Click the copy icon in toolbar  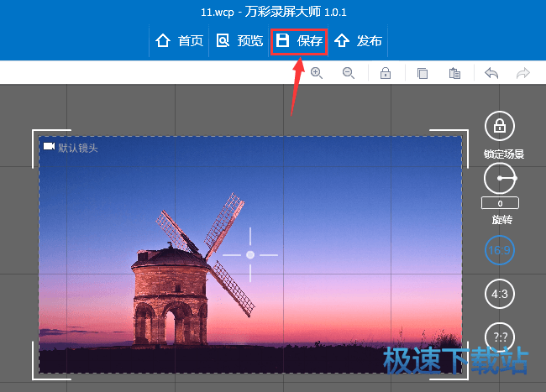[x=423, y=73]
